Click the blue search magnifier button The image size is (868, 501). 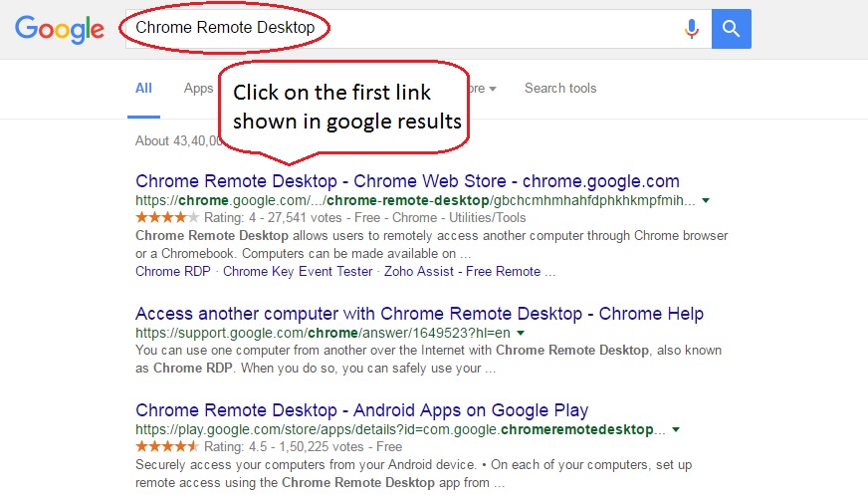(732, 29)
